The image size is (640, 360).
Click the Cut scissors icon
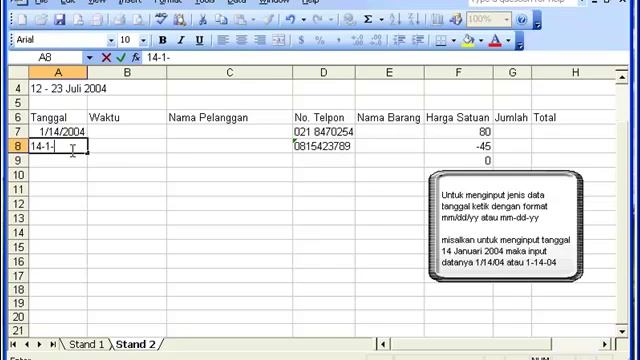(202, 19)
